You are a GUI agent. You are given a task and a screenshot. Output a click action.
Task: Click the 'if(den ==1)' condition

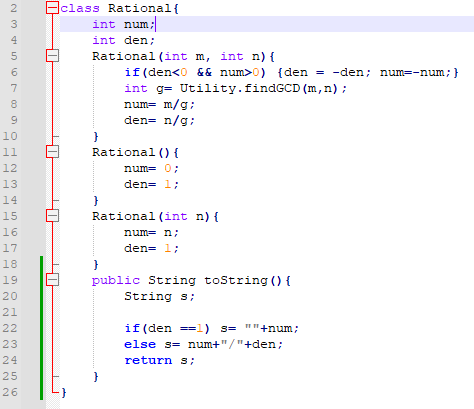point(167,328)
